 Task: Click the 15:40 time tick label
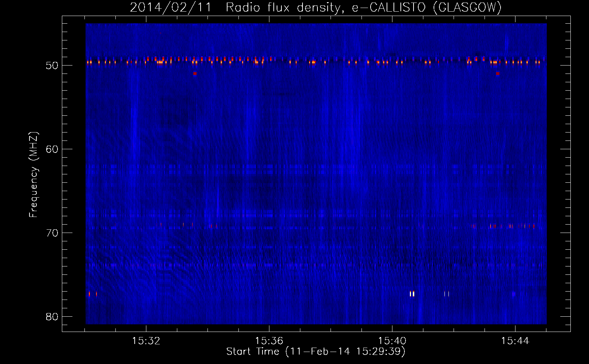point(392,341)
